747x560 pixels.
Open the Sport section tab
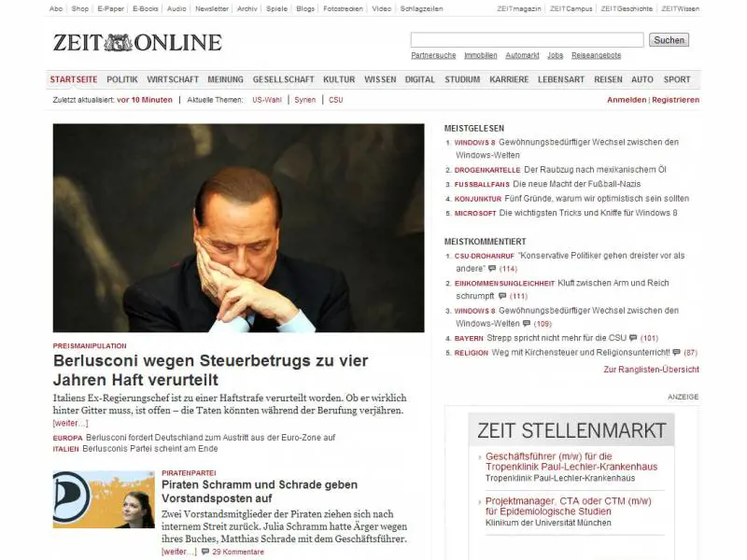coord(677,79)
